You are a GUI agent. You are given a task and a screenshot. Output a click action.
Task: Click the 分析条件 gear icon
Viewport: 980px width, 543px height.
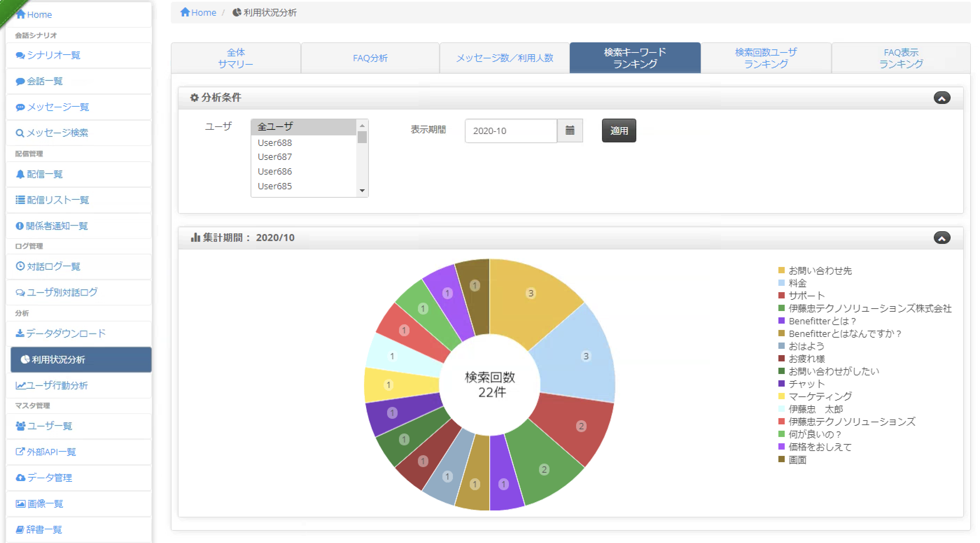tap(194, 98)
